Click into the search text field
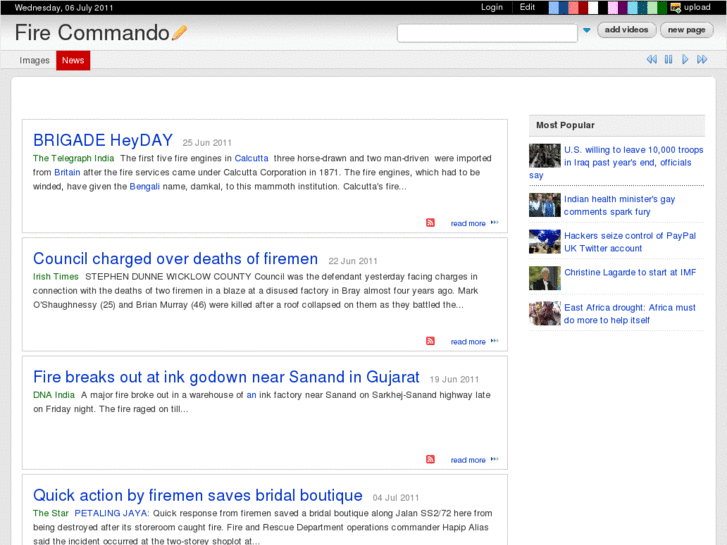 click(x=486, y=33)
